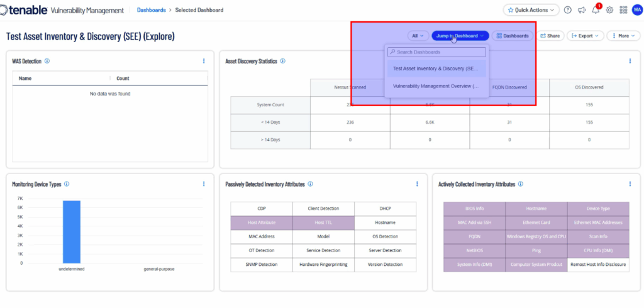Viewport: 644px width, 308px height.
Task: Open the notifications bell
Action: [x=596, y=10]
